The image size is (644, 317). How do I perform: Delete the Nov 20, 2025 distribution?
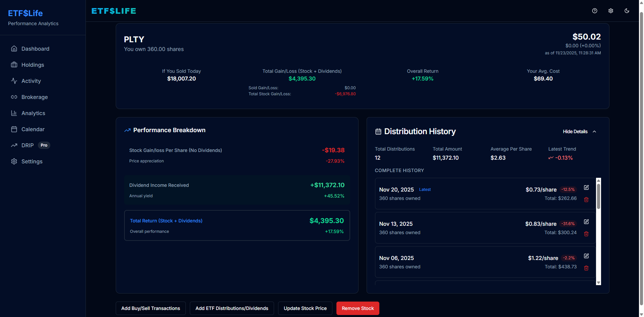pos(586,200)
